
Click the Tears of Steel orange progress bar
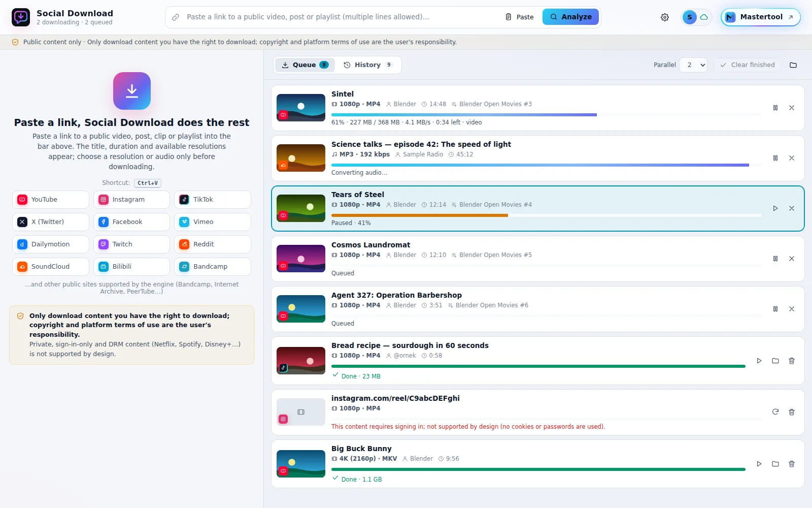[x=420, y=215]
